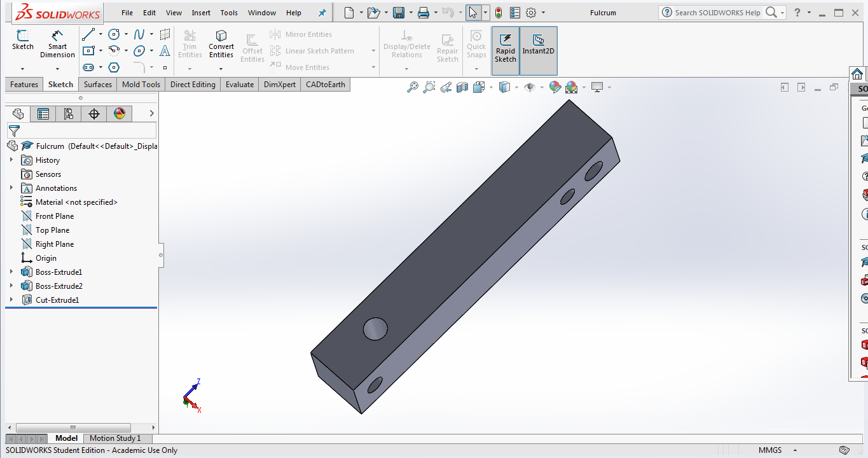The height and width of the screenshot is (458, 868).
Task: Open the FeatureManager Design Tree tab
Action: click(18, 114)
